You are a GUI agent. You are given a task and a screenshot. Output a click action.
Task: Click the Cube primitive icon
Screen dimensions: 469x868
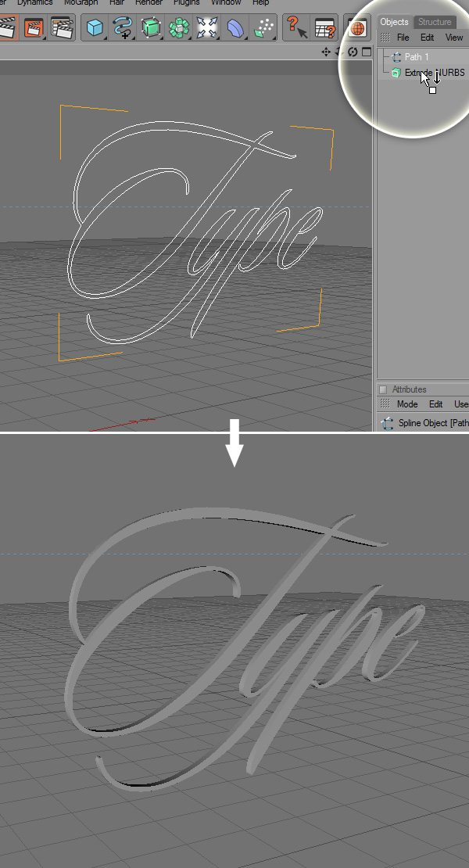click(95, 29)
